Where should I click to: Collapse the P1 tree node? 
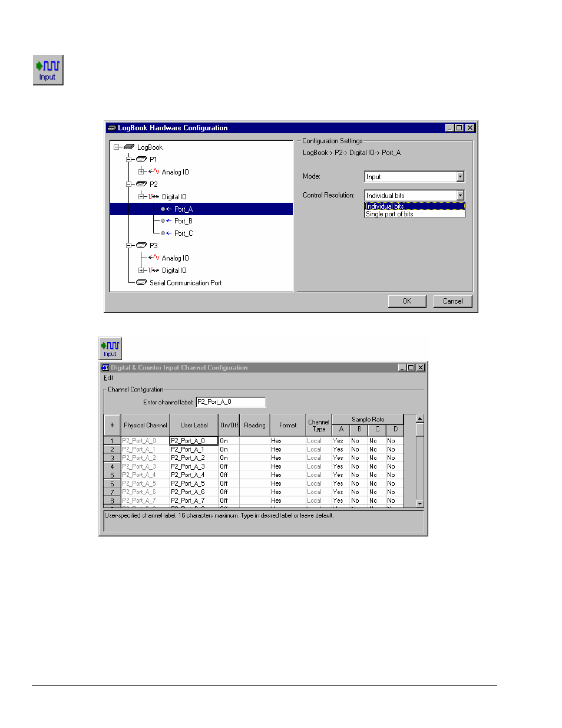point(129,159)
